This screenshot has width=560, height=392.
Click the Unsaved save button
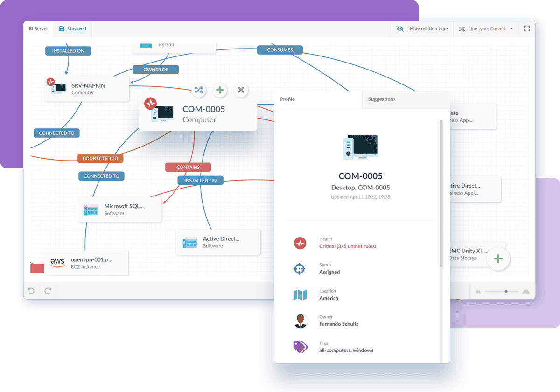73,28
